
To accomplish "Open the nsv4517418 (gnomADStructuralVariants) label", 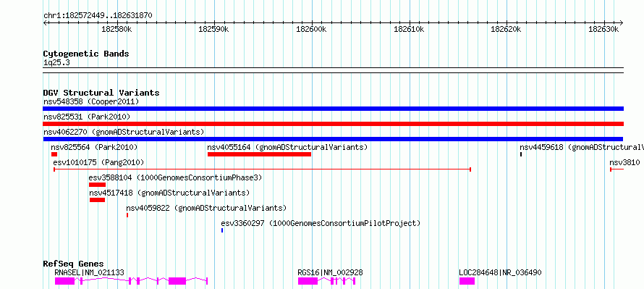I will tap(169, 193).
